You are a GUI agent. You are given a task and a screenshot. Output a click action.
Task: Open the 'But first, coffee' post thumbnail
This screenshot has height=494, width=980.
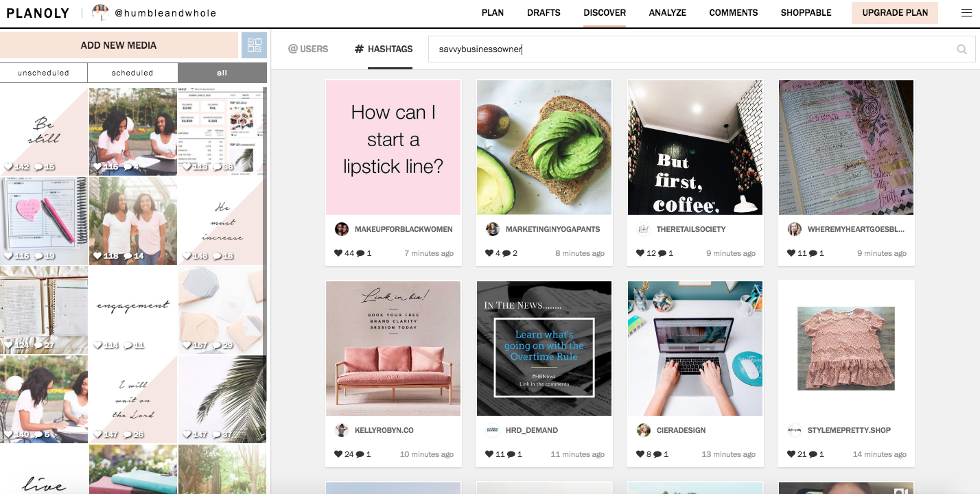[x=695, y=148]
